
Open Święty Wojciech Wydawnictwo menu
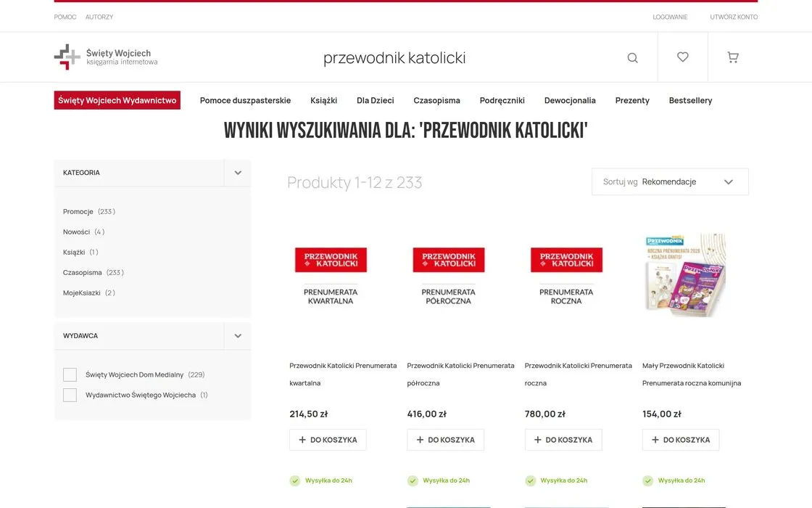coord(117,100)
